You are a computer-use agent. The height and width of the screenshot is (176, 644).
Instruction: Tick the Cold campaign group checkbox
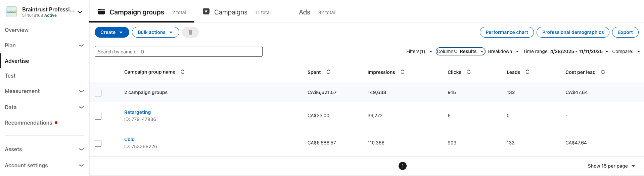click(x=98, y=143)
